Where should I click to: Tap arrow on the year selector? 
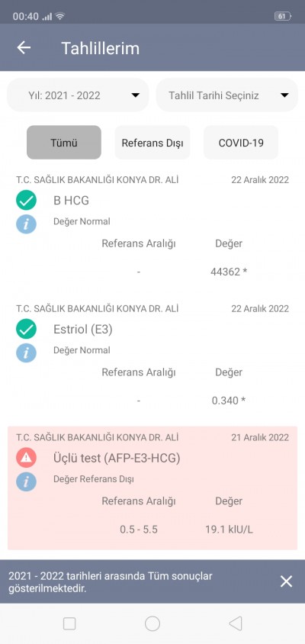(135, 95)
